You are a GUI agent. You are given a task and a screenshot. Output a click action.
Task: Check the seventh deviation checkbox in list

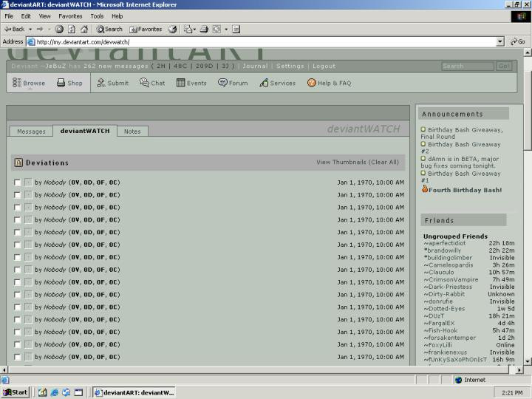pyautogui.click(x=17, y=257)
